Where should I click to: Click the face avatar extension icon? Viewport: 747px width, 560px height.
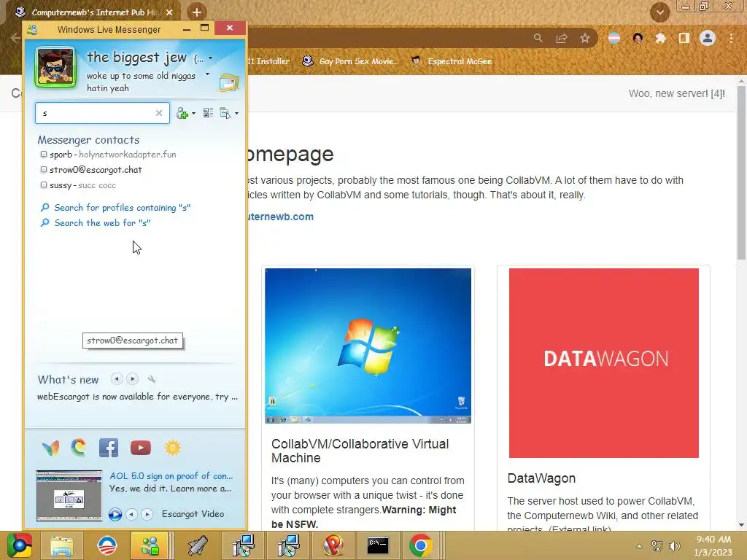click(x=638, y=38)
